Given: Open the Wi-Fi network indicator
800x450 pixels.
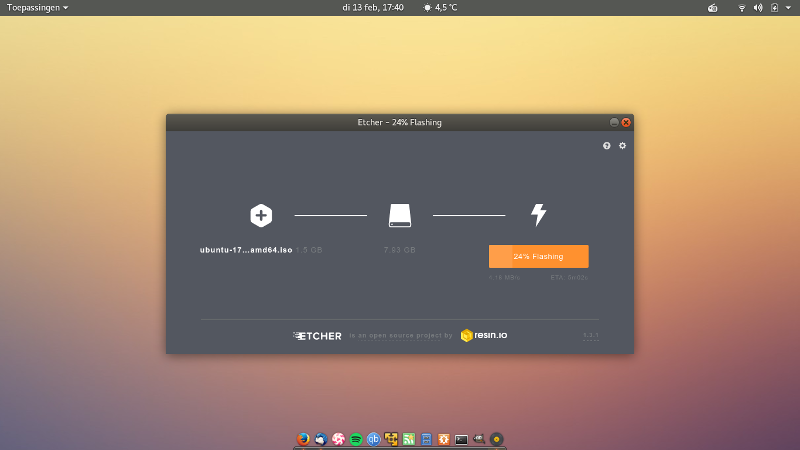Looking at the screenshot, I should coord(742,8).
